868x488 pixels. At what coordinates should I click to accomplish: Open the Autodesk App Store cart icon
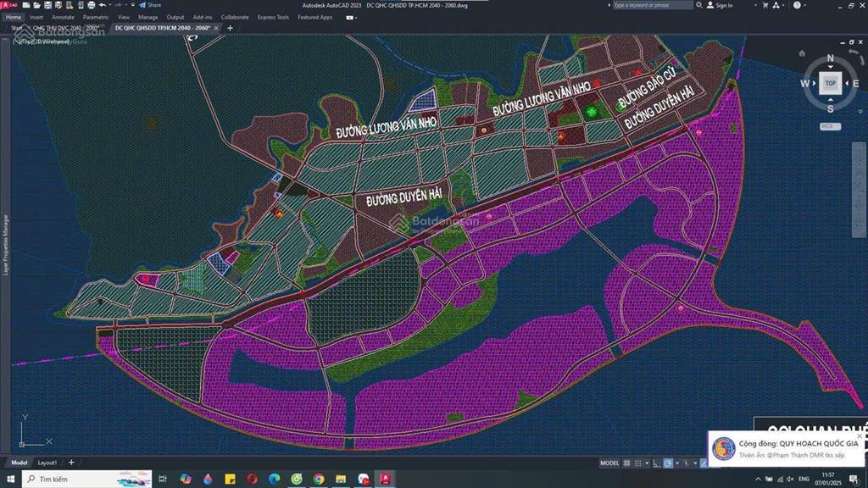coord(765,5)
